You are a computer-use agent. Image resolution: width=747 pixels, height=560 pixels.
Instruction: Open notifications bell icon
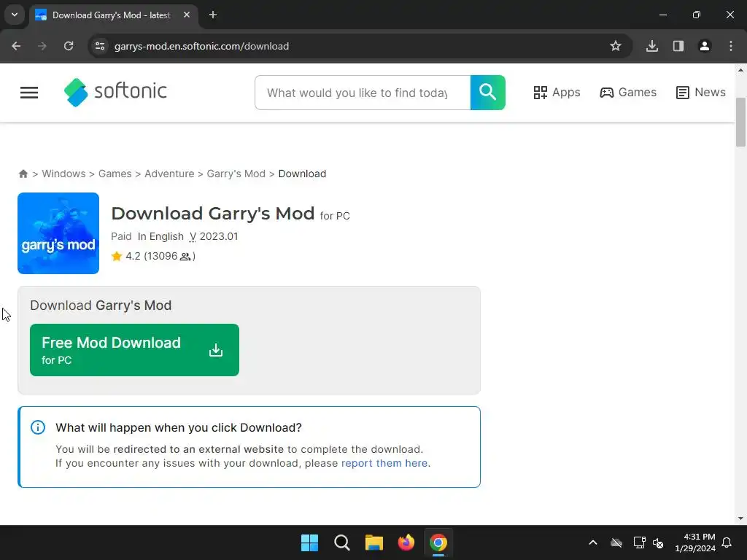727,542
